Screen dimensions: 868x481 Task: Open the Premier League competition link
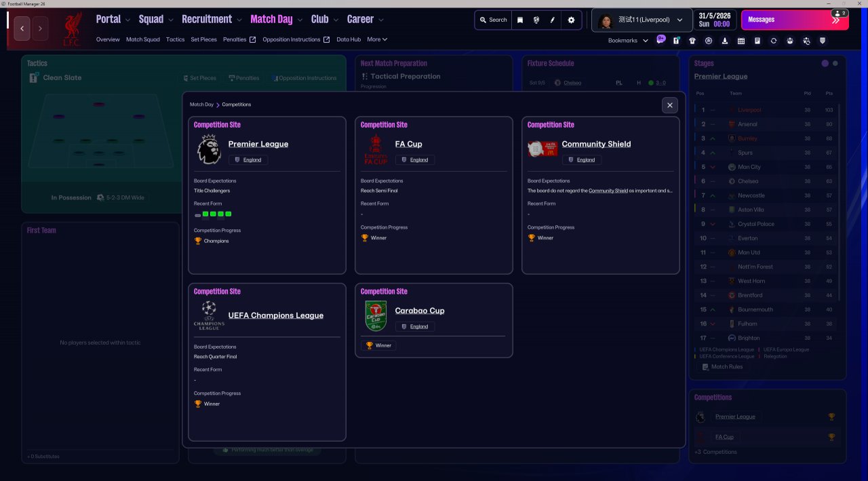(x=258, y=144)
